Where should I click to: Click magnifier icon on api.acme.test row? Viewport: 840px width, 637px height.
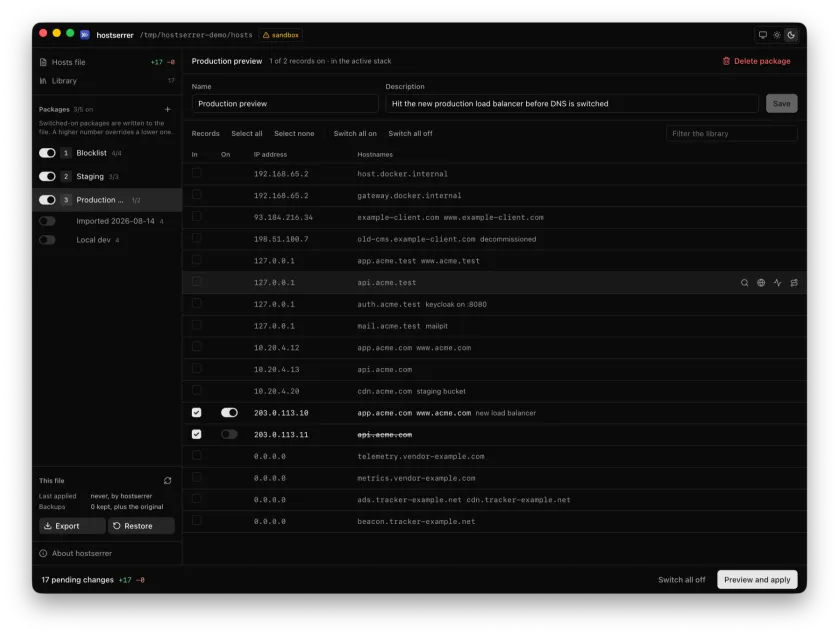(x=744, y=282)
